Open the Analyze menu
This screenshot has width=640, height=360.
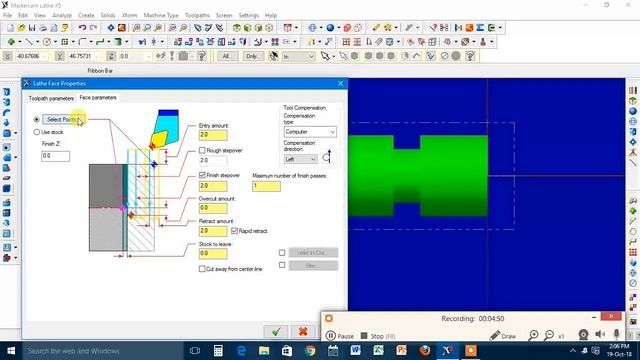click(62, 15)
